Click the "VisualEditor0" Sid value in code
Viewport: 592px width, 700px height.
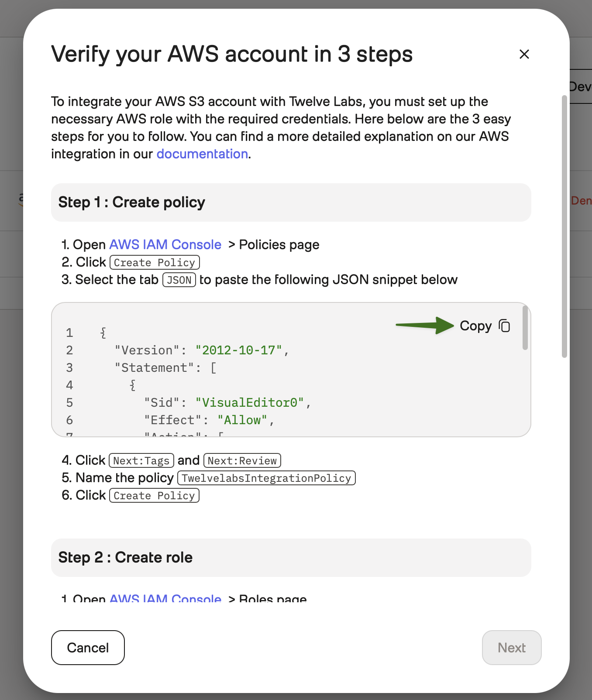pyautogui.click(x=250, y=403)
